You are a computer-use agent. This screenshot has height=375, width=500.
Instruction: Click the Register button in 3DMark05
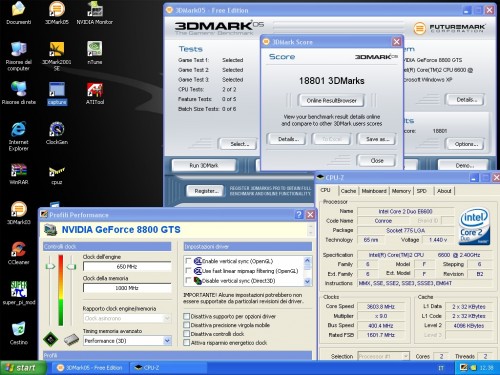click(206, 191)
